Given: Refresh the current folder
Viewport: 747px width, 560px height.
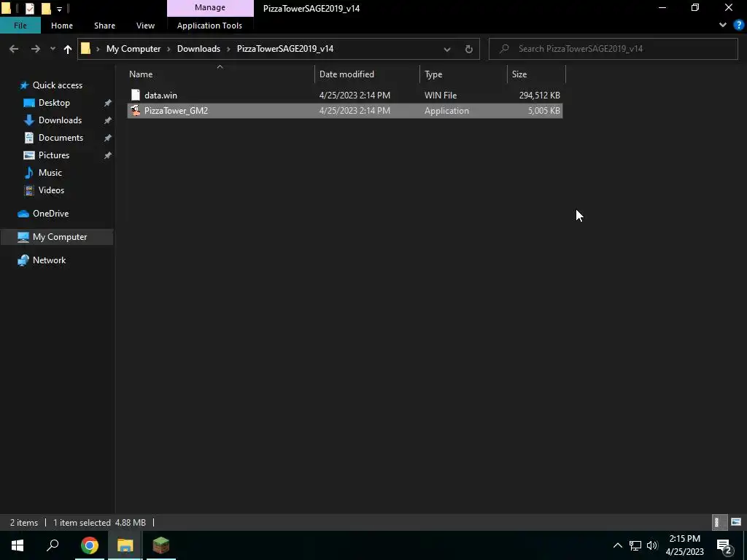Looking at the screenshot, I should [x=469, y=49].
